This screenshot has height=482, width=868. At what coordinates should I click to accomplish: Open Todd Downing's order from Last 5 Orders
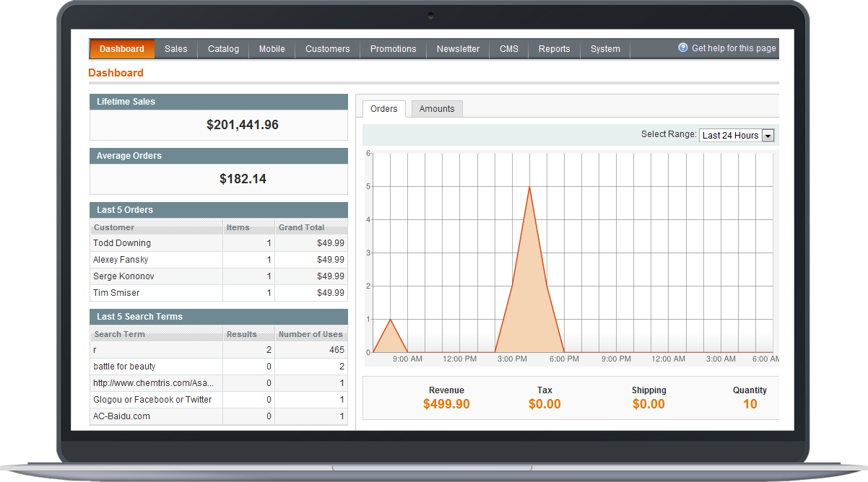[121, 243]
